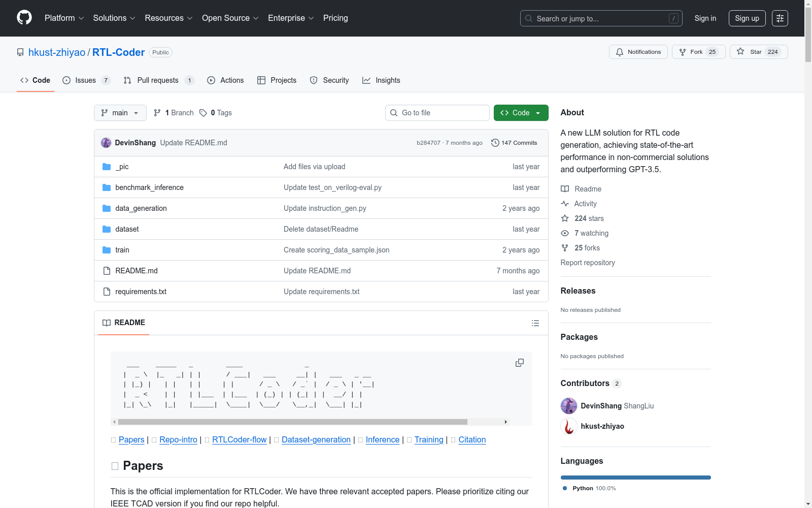Open commit b284707
This screenshot has width=812, height=508.
click(428, 143)
